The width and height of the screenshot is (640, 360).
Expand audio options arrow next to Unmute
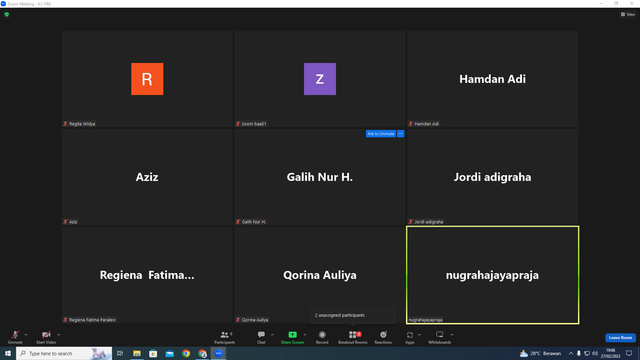click(26, 335)
